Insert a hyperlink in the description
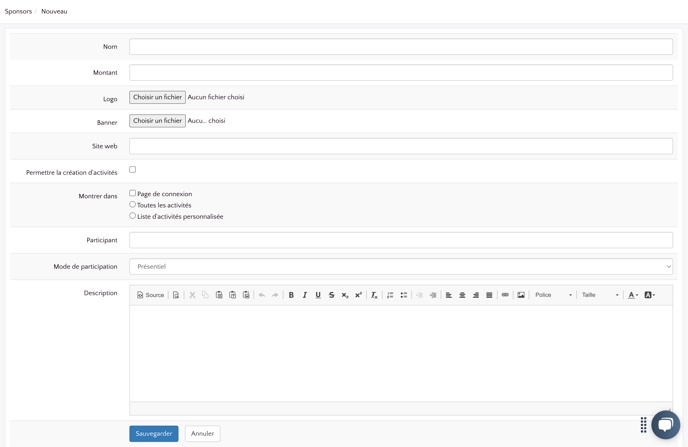Image resolution: width=688 pixels, height=447 pixels. coord(505,295)
